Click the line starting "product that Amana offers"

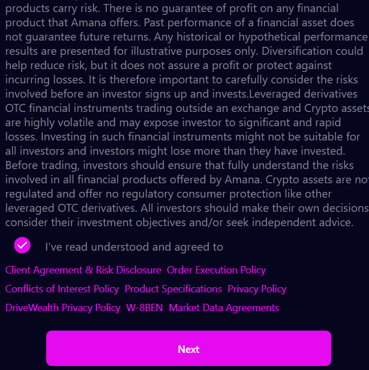(180, 23)
